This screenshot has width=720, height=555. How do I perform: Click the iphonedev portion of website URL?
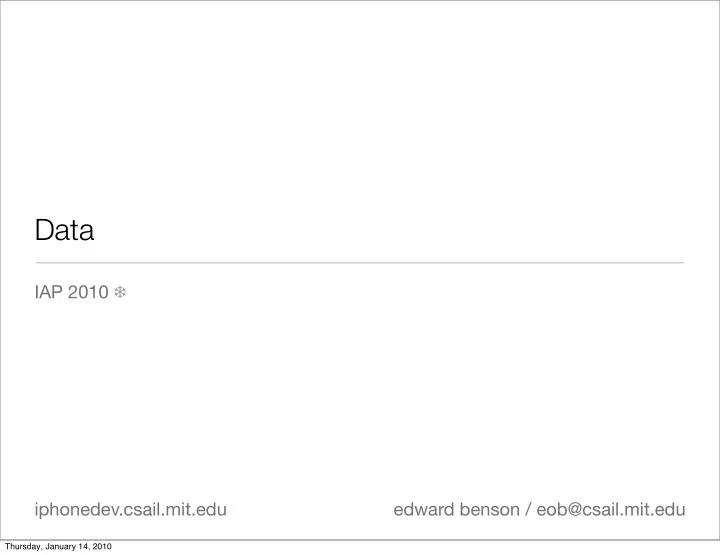77,510
